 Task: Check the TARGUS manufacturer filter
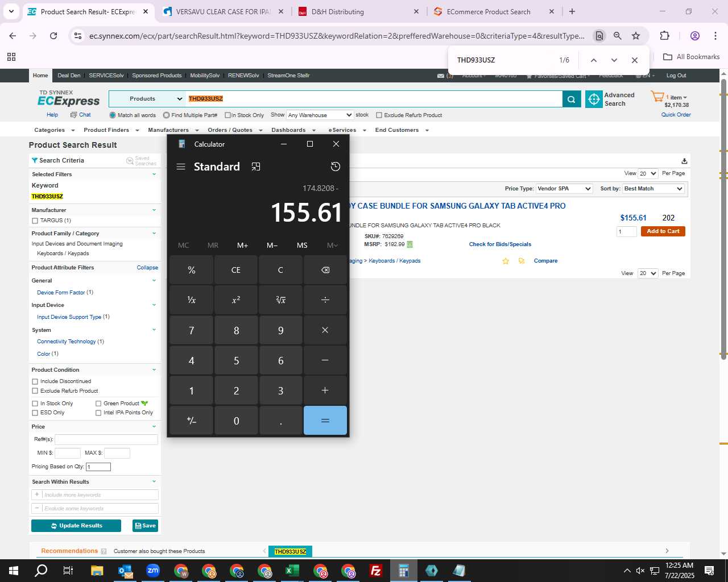coord(35,221)
